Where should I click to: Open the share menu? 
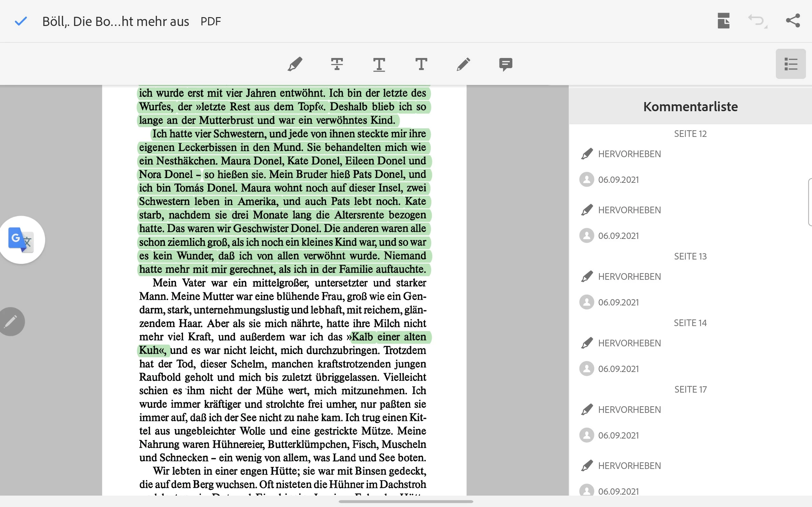[x=793, y=21]
